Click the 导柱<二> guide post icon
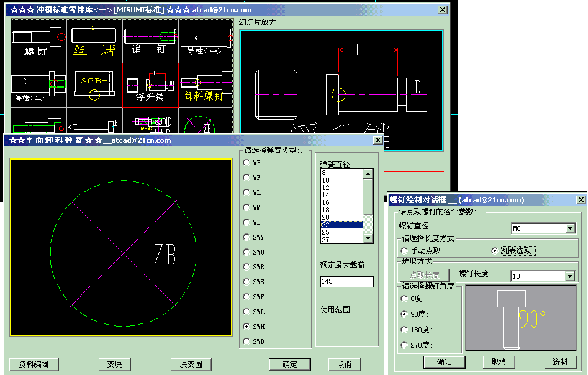This screenshot has height=375, width=588. [38, 84]
